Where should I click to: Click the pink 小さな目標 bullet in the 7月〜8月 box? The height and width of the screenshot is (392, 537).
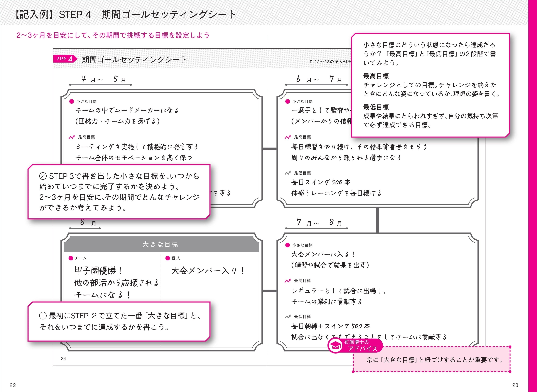287,245
